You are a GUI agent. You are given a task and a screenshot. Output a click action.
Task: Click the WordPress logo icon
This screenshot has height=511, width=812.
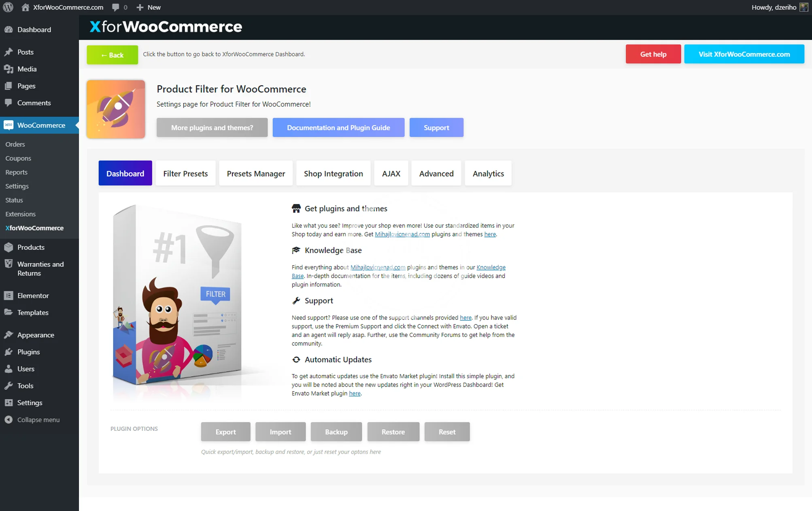8,7
